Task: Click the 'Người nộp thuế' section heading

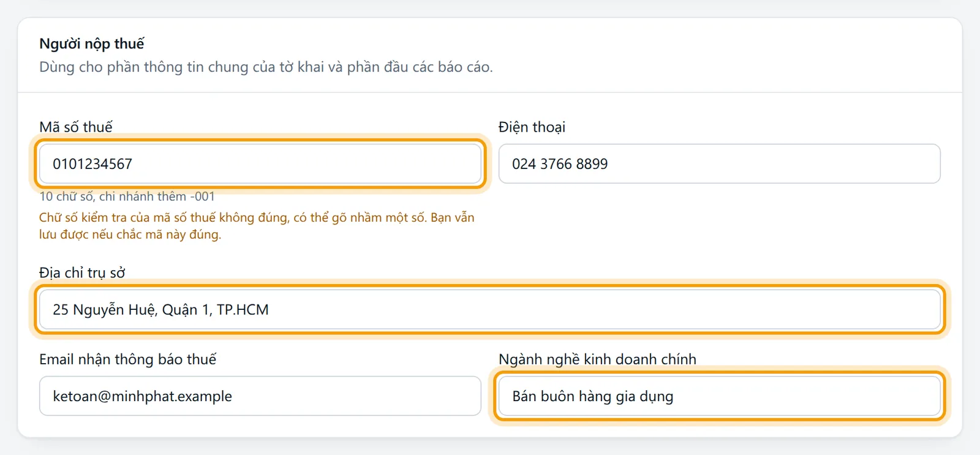Action: 92,43
